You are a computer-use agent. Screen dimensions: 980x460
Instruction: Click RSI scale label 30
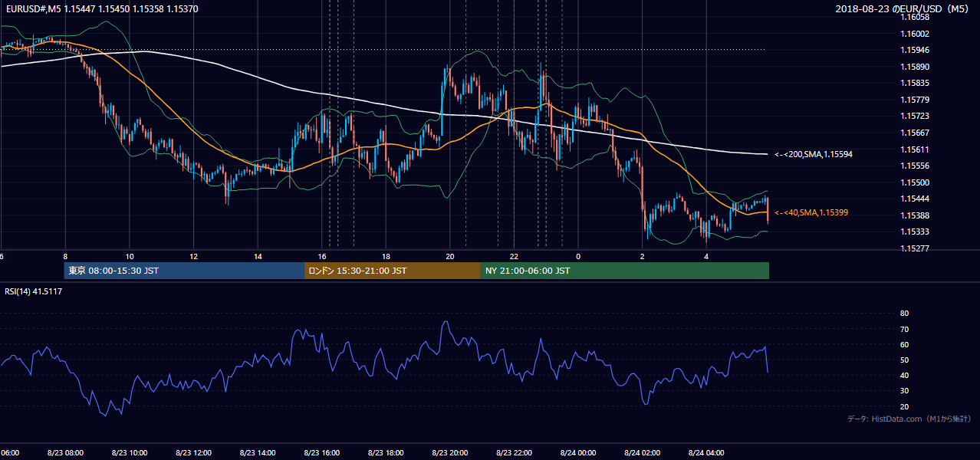(904, 391)
